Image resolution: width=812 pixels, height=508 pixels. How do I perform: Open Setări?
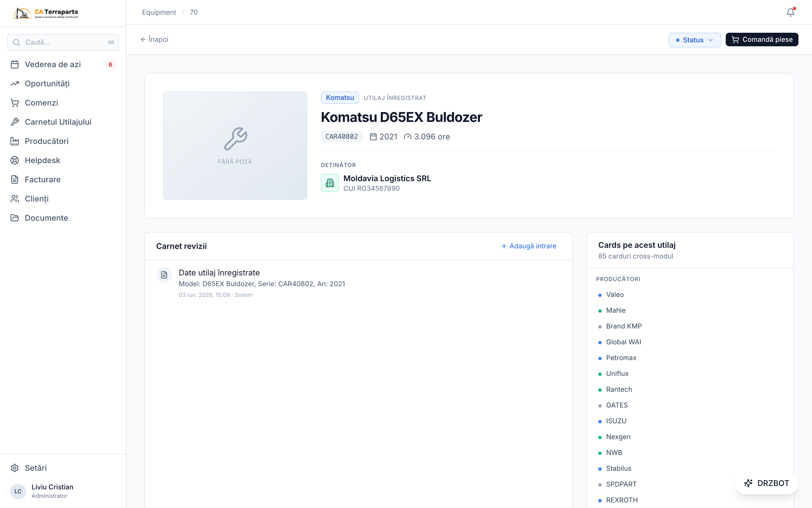tap(63, 468)
